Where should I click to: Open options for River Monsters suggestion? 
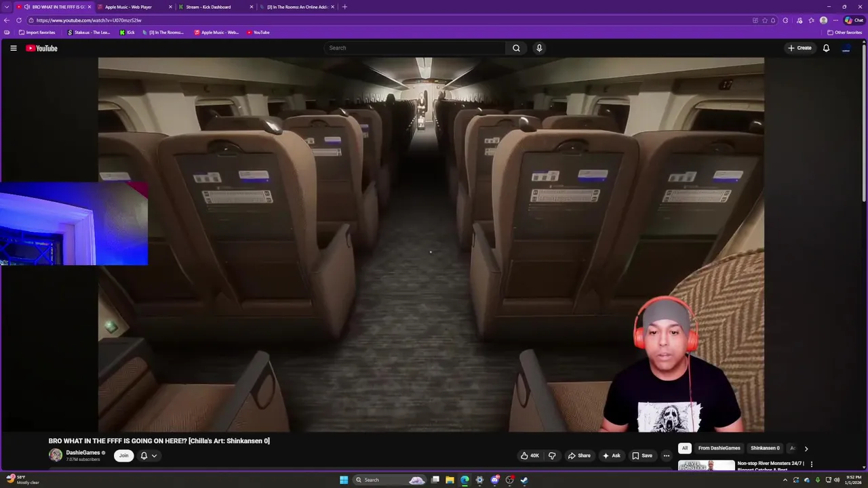(811, 464)
